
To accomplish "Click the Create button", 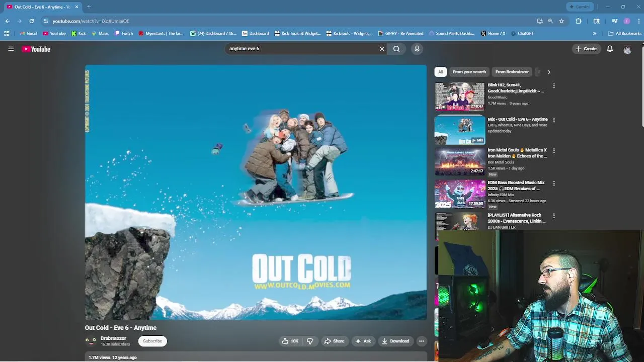I will [x=586, y=49].
